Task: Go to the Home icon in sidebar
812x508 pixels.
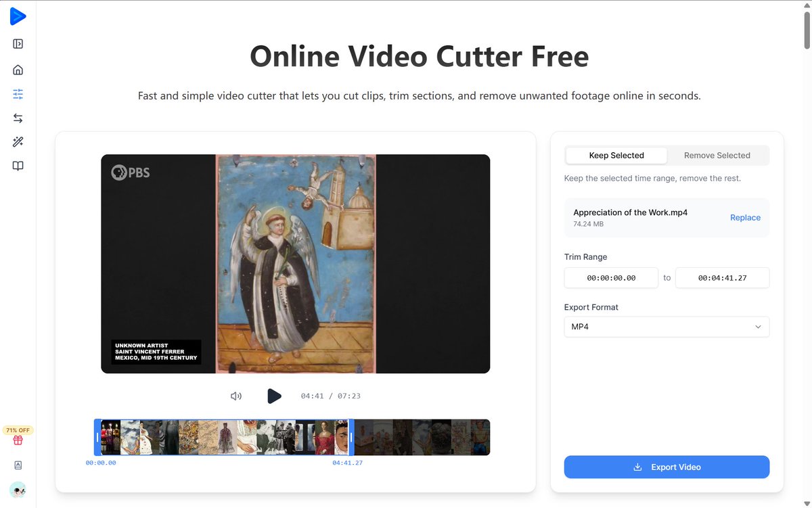Action: click(18, 70)
